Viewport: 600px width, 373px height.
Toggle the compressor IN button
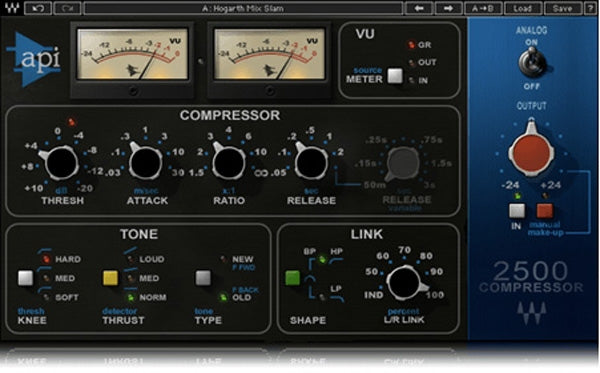pos(517,211)
